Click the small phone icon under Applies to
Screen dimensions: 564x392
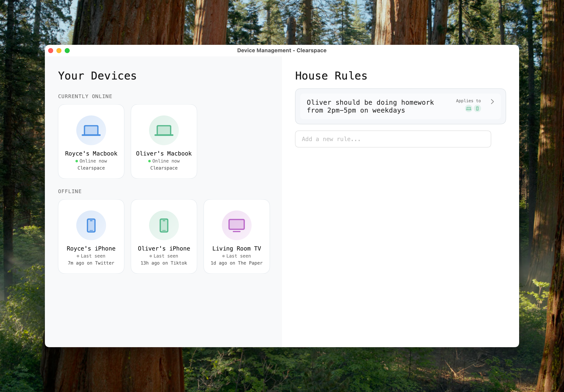[x=477, y=108]
